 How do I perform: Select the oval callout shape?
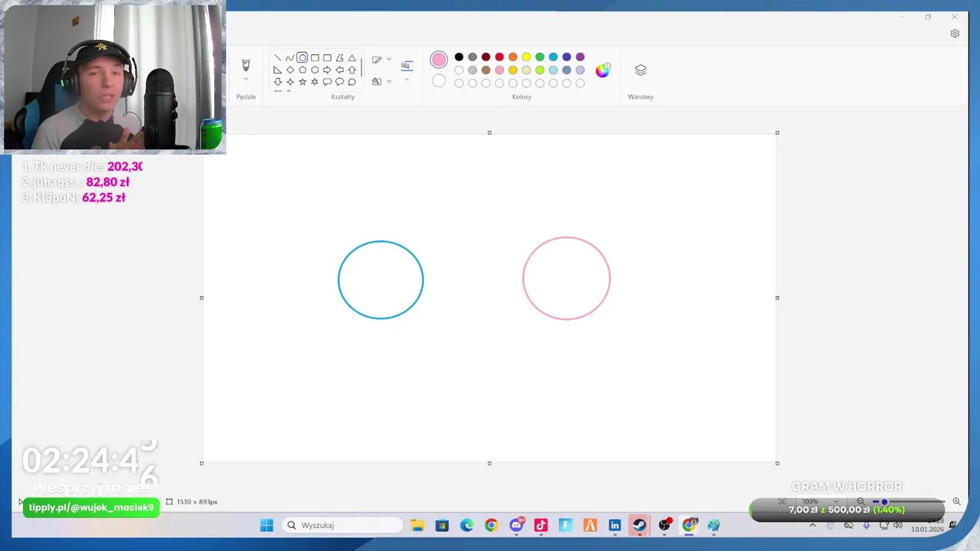pos(339,82)
